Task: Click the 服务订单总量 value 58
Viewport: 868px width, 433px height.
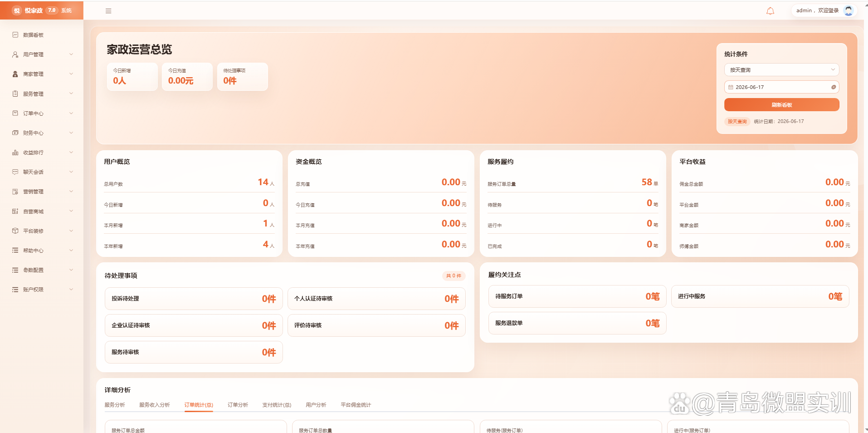Action: (x=647, y=182)
